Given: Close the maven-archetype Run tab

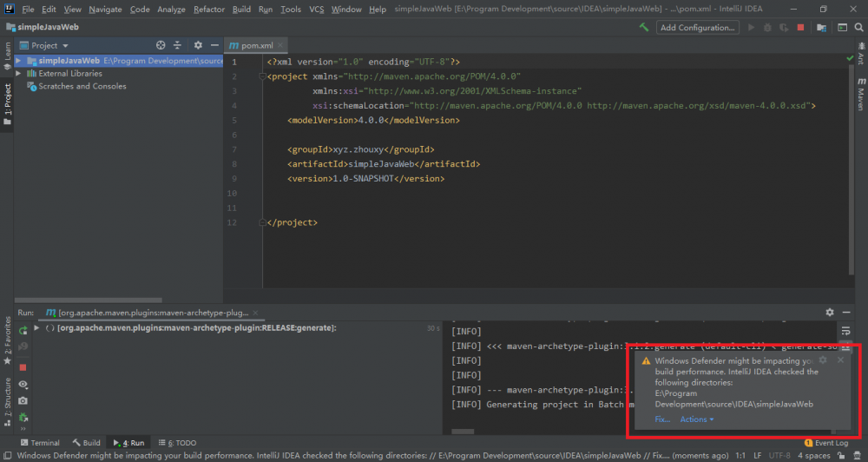Looking at the screenshot, I should coord(255,313).
